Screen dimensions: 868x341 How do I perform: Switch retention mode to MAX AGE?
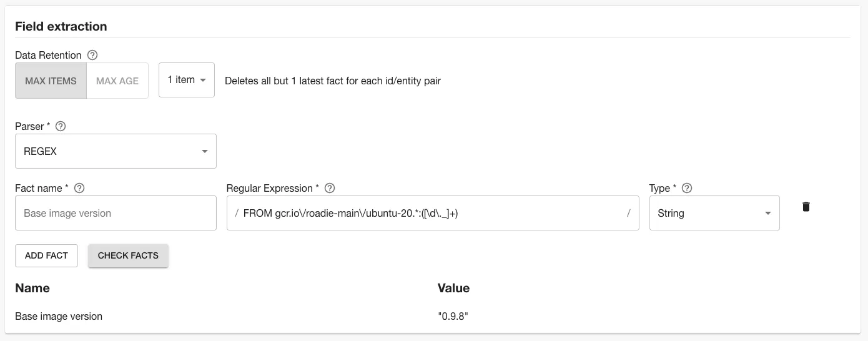(x=117, y=81)
